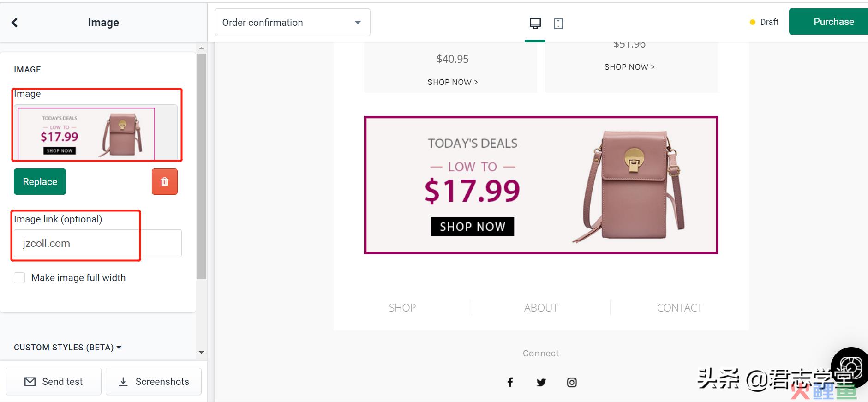
Task: Open the Order confirmation template dropdown
Action: coord(293,22)
